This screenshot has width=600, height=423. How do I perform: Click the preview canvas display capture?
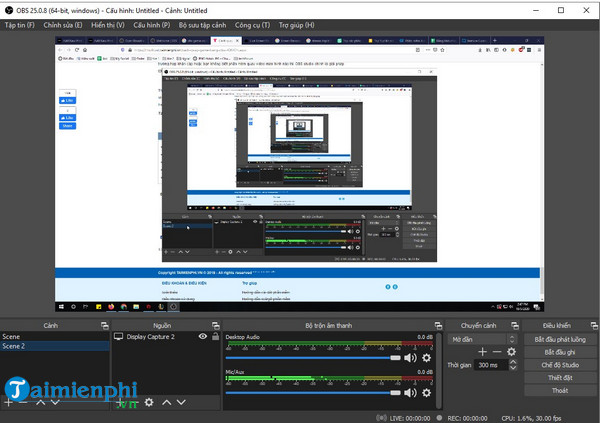[299, 174]
